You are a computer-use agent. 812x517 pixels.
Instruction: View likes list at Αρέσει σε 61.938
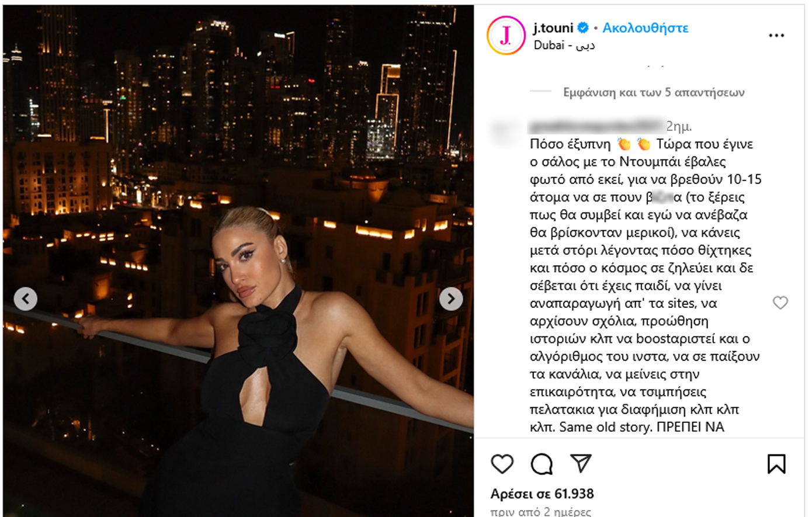[542, 494]
